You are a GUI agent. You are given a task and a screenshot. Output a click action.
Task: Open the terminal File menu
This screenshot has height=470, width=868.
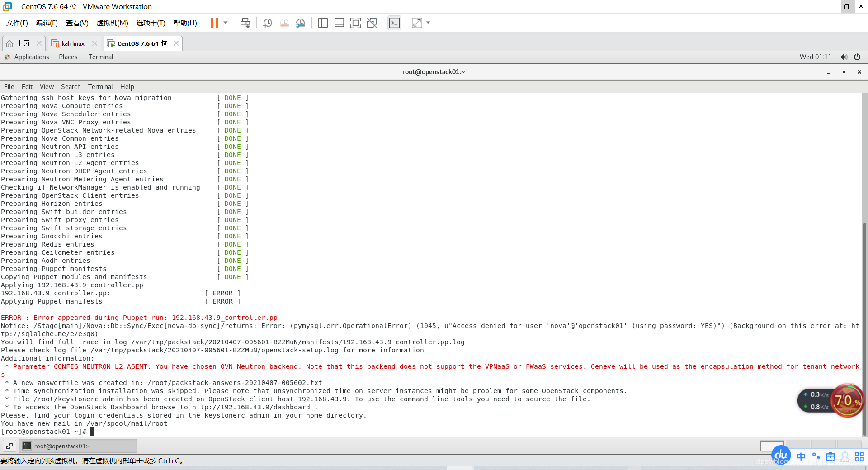(9, 87)
